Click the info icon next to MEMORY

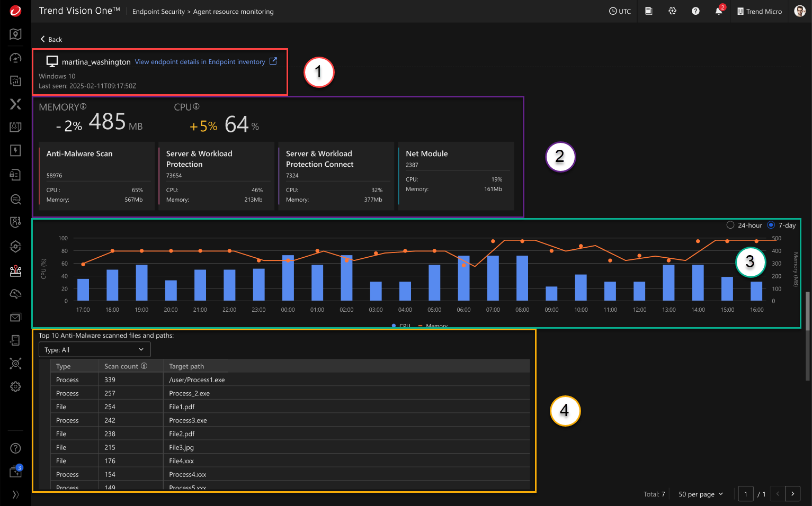[83, 106]
